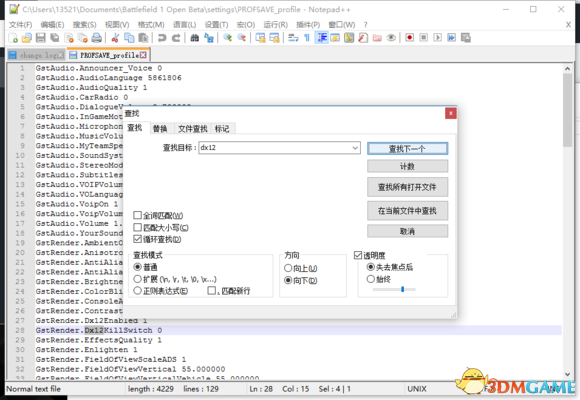Open the Document Map panel icon
Image resolution: width=580 pixels, height=400 pixels.
pos(349,38)
